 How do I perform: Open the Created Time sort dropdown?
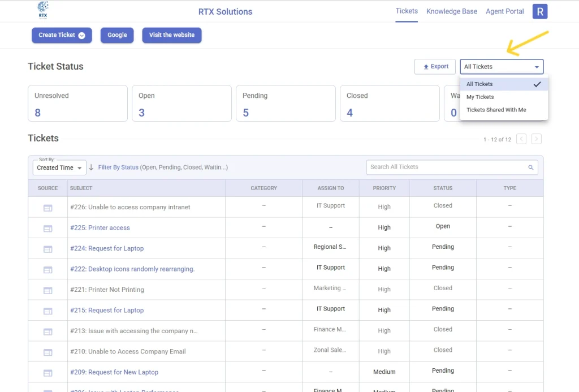[x=59, y=168]
